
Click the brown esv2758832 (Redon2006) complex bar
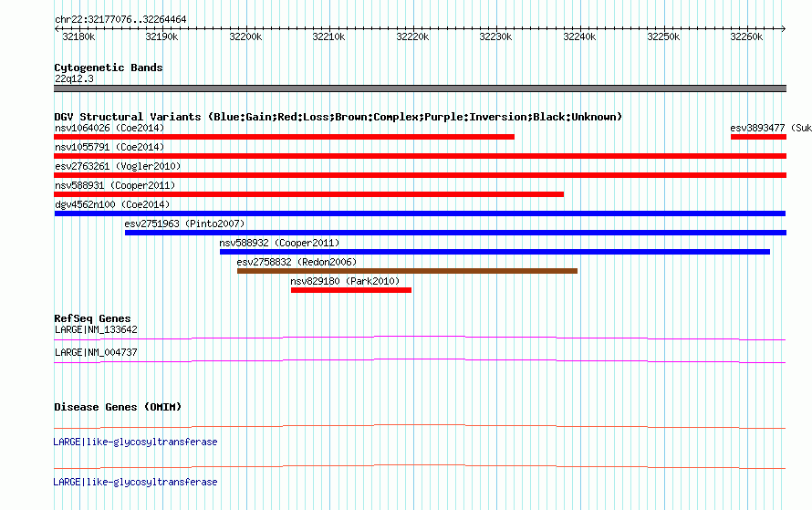407,271
